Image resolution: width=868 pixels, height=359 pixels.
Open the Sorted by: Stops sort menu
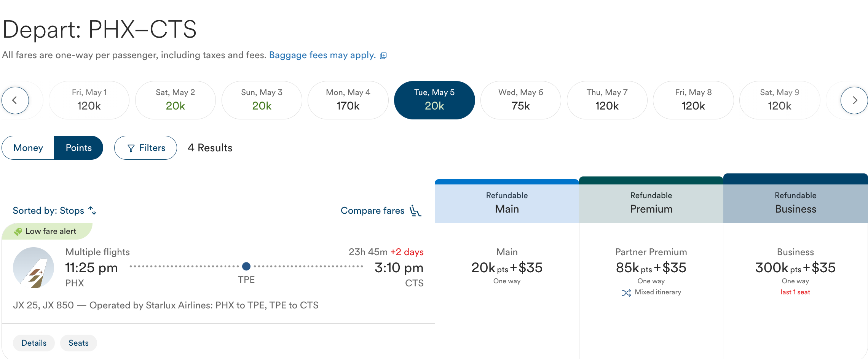pyautogui.click(x=48, y=211)
